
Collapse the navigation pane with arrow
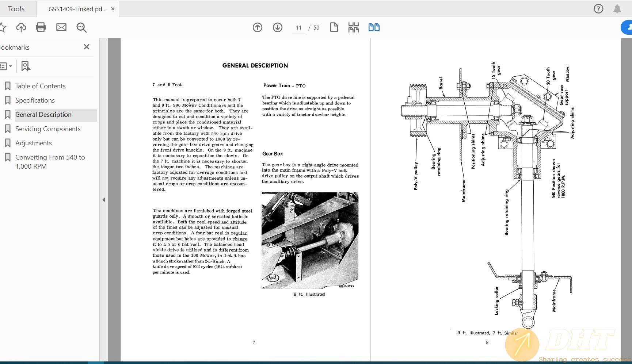coord(104,200)
